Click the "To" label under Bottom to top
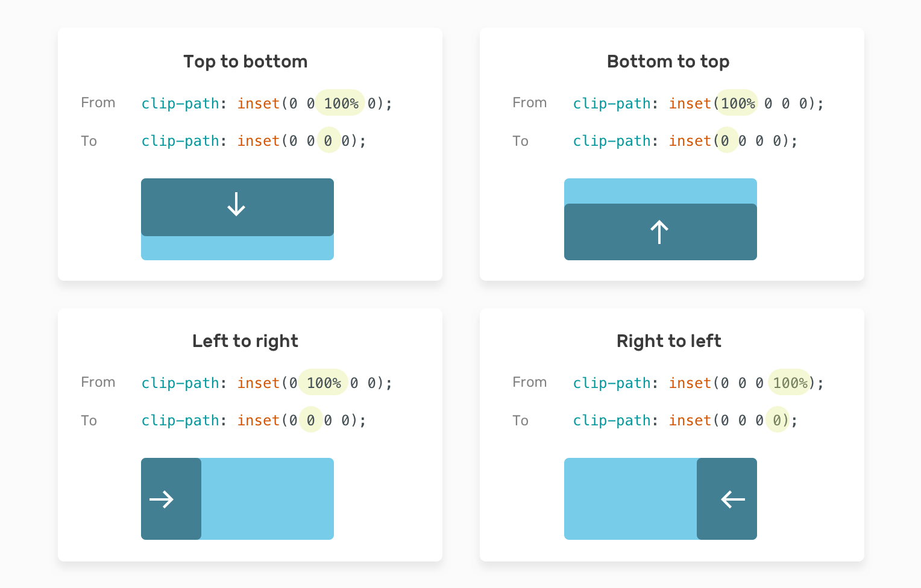The image size is (921, 588). 520,141
